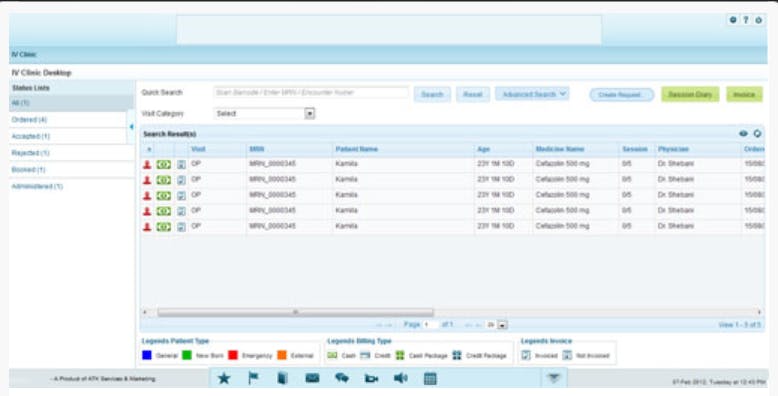Select the All status list
This screenshot has width=778, height=396.
coord(71,103)
